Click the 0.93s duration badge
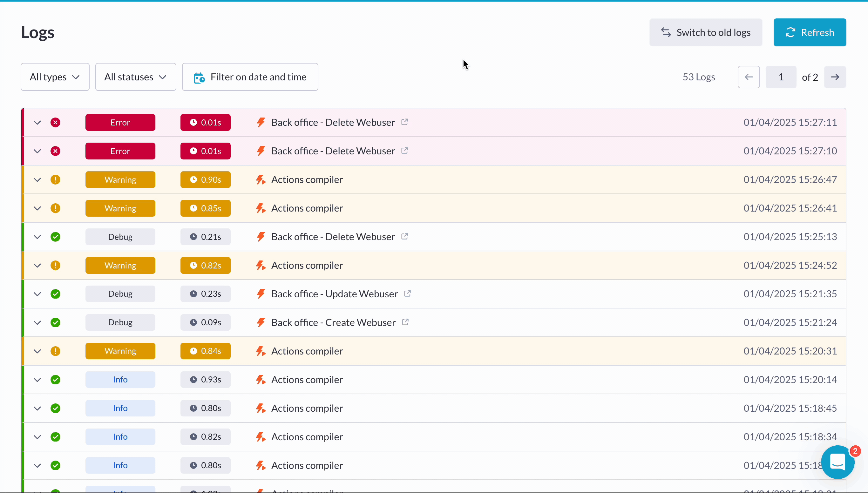 tap(205, 380)
